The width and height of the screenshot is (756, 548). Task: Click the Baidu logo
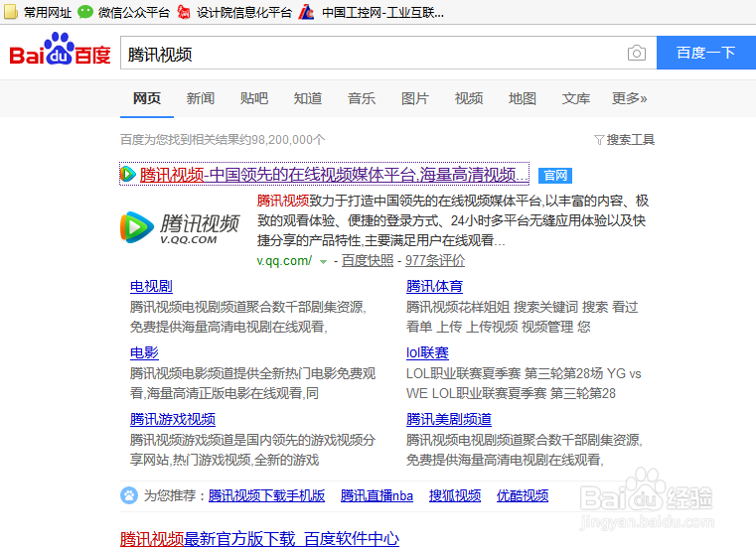pyautogui.click(x=61, y=50)
